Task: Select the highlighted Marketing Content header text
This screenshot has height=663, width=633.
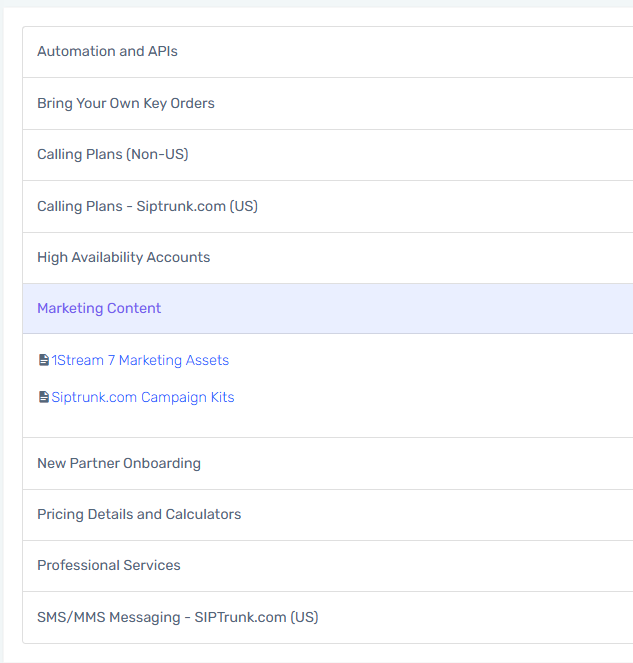Action: (99, 309)
